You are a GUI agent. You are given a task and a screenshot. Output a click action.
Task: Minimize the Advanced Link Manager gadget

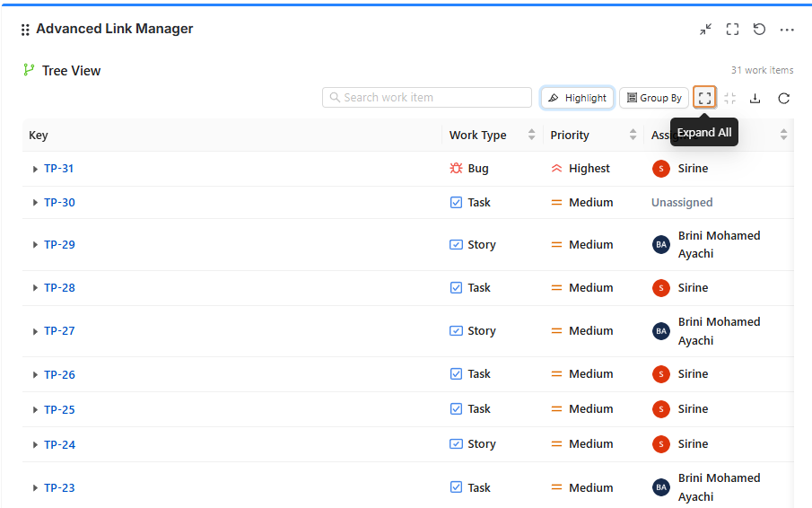click(x=705, y=30)
